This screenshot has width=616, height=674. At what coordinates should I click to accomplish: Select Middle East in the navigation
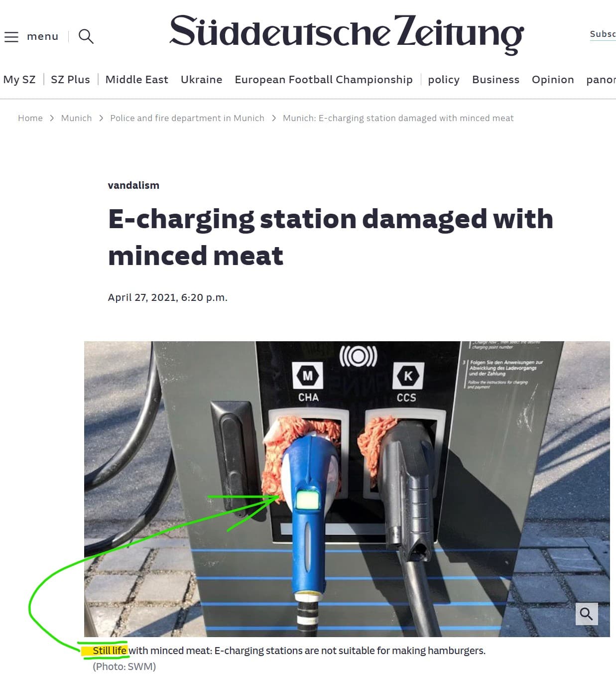pyautogui.click(x=137, y=80)
